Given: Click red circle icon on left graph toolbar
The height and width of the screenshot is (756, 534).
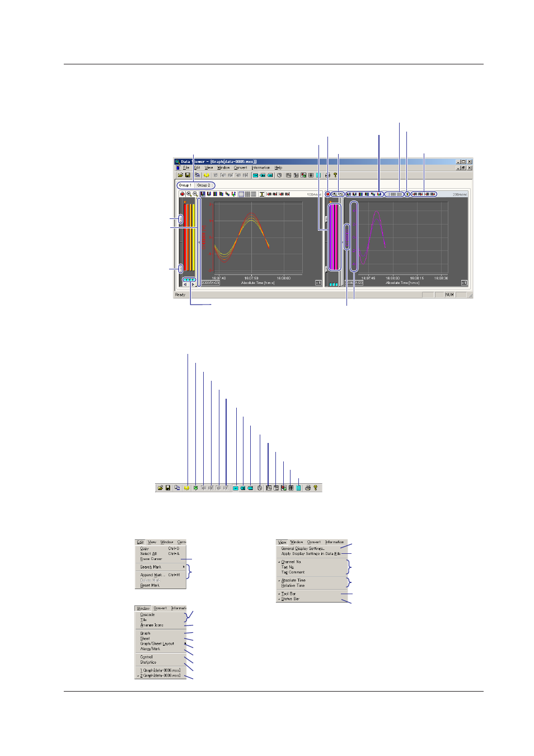Looking at the screenshot, I should (x=182, y=194).
